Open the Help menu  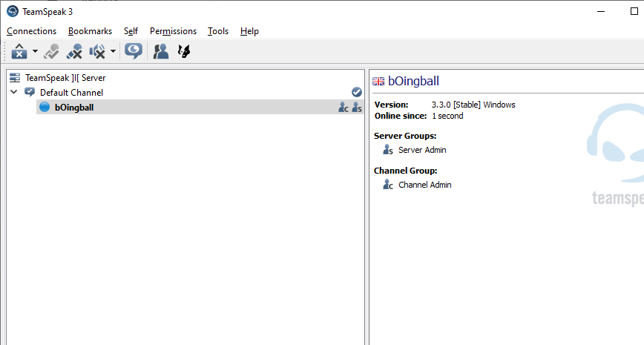249,31
